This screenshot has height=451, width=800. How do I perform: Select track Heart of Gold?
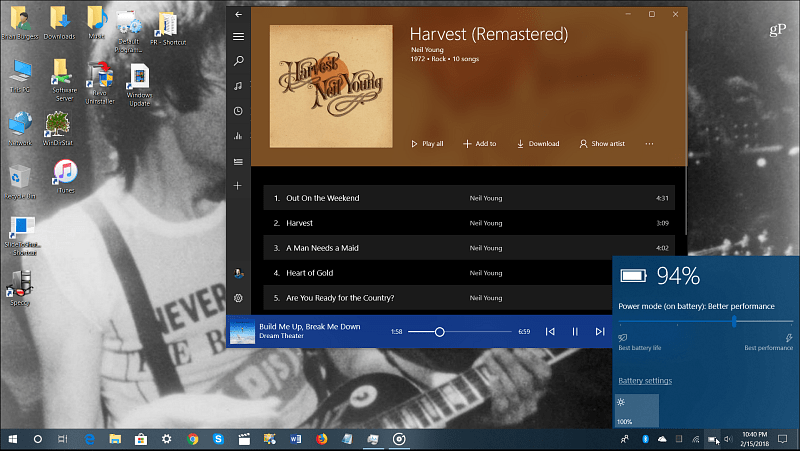pyautogui.click(x=439, y=273)
